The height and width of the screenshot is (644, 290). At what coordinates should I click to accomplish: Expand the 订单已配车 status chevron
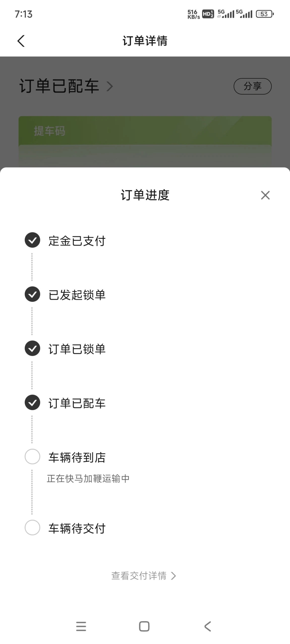pyautogui.click(x=110, y=86)
